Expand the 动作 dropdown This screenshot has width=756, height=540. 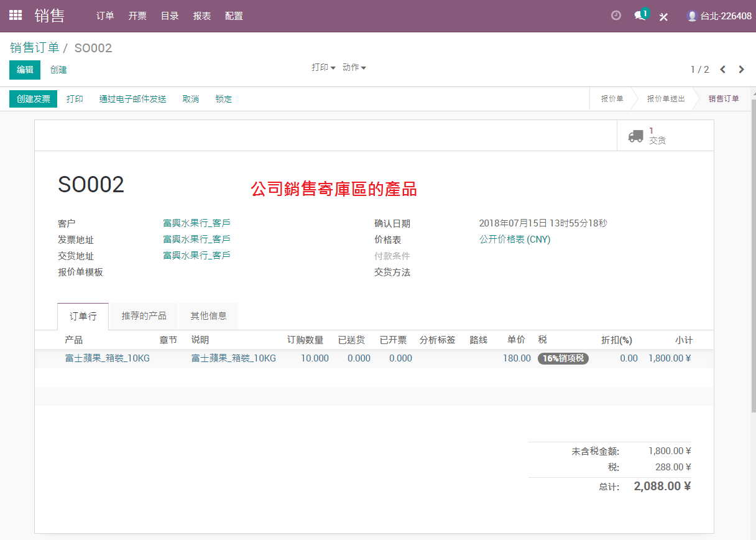tap(354, 67)
